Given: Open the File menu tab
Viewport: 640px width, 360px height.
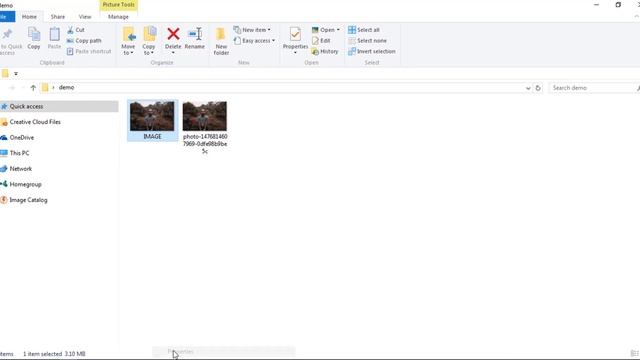Looking at the screenshot, I should tap(7, 17).
